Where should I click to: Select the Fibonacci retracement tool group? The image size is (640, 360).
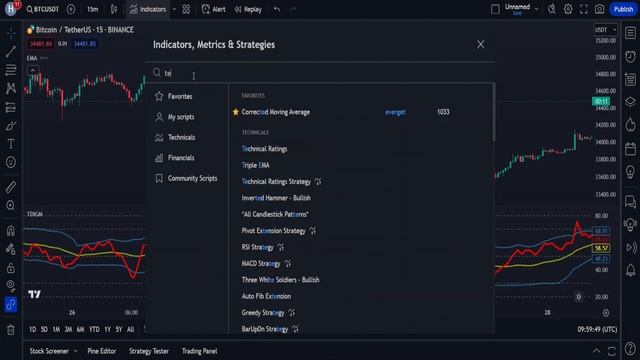pos(11,70)
